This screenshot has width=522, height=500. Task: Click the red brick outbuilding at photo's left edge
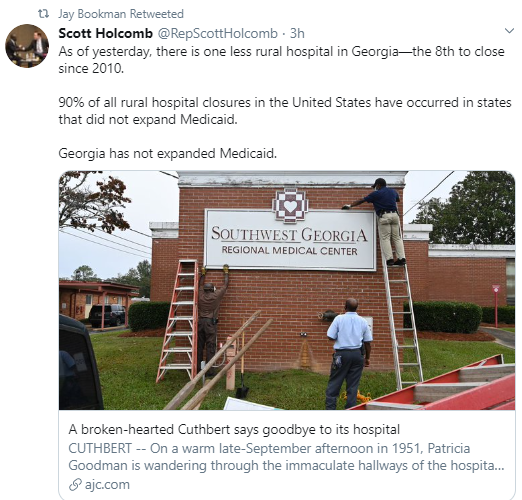point(99,303)
